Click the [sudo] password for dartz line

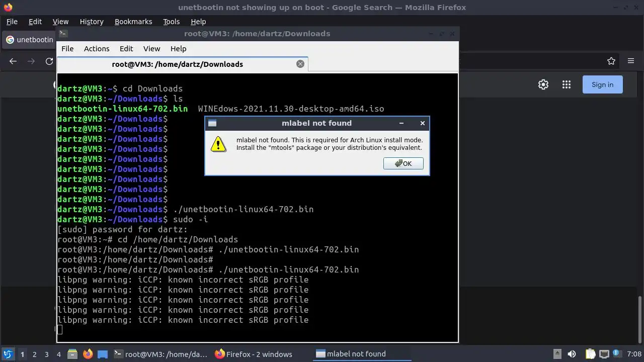click(122, 229)
